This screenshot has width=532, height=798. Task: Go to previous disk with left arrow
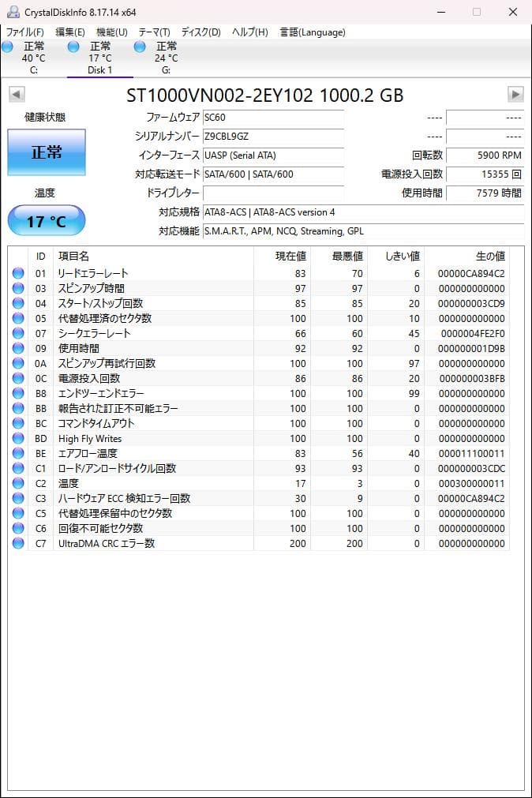point(17,94)
